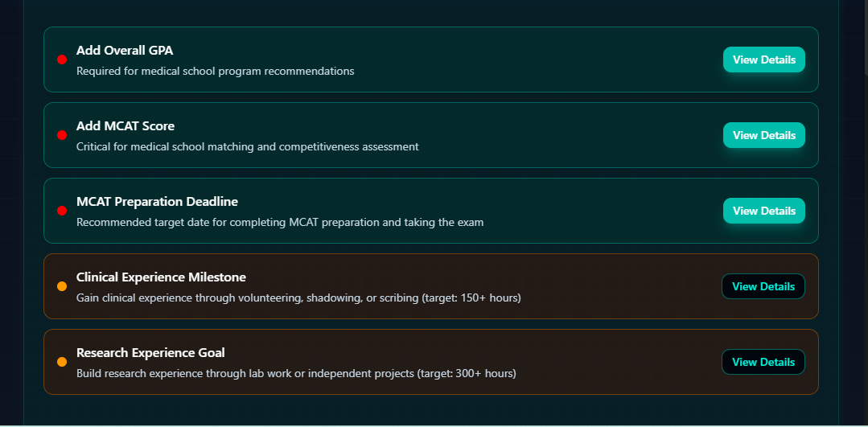Click the Clinical Experience Milestone title

(161, 277)
